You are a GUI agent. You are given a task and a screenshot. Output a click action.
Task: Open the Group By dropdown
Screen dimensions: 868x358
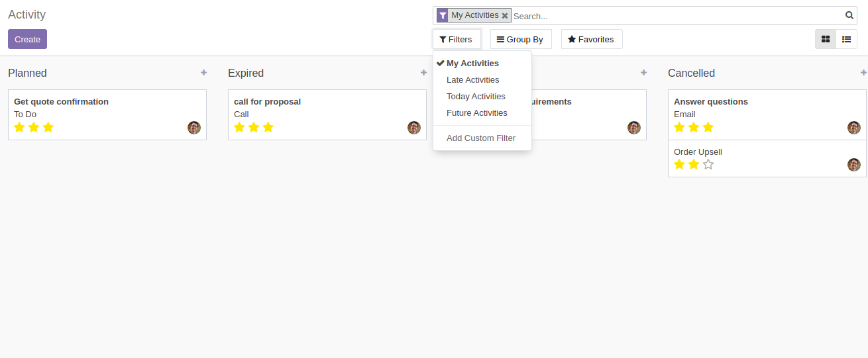click(x=520, y=40)
